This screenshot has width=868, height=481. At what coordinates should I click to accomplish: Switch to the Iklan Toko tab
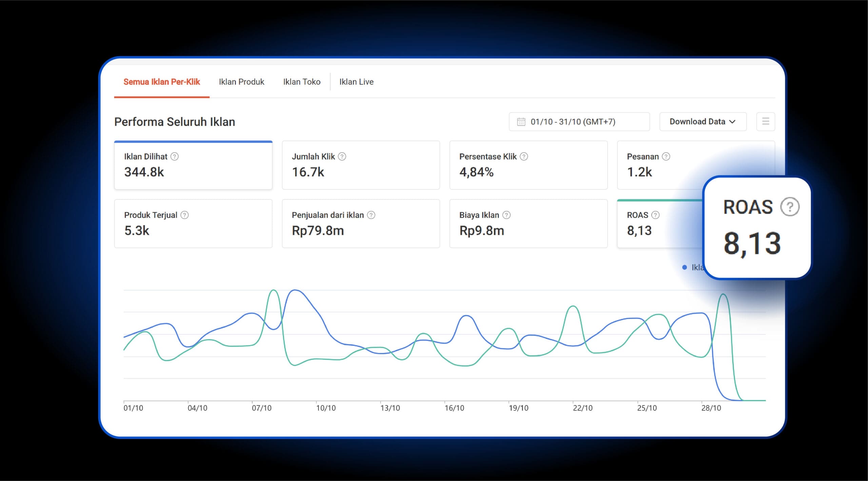pyautogui.click(x=301, y=82)
